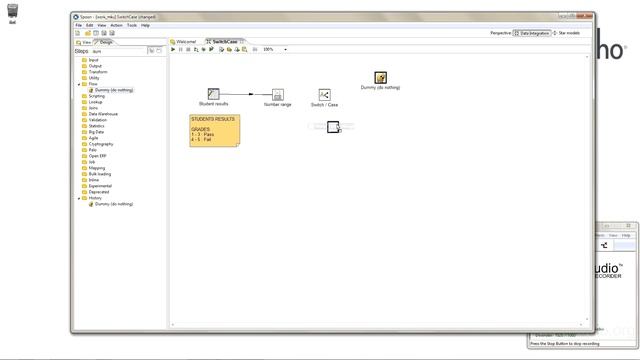This screenshot has height=360, width=640.
Task: Open the Deprecated folder
Action: coord(96,192)
